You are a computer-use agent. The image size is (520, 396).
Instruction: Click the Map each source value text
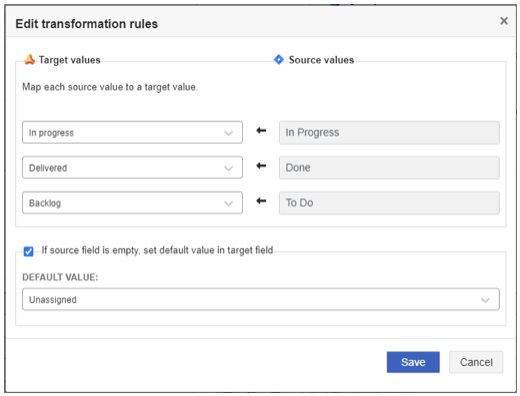110,87
